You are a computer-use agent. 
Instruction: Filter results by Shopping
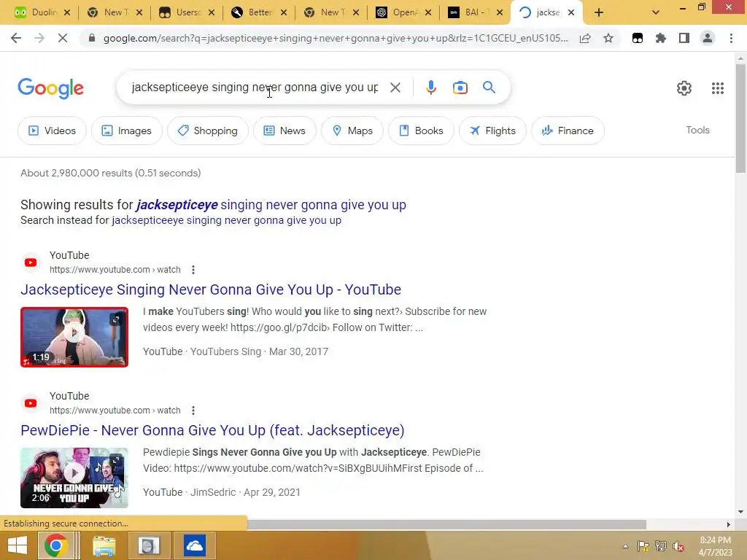[x=207, y=131]
